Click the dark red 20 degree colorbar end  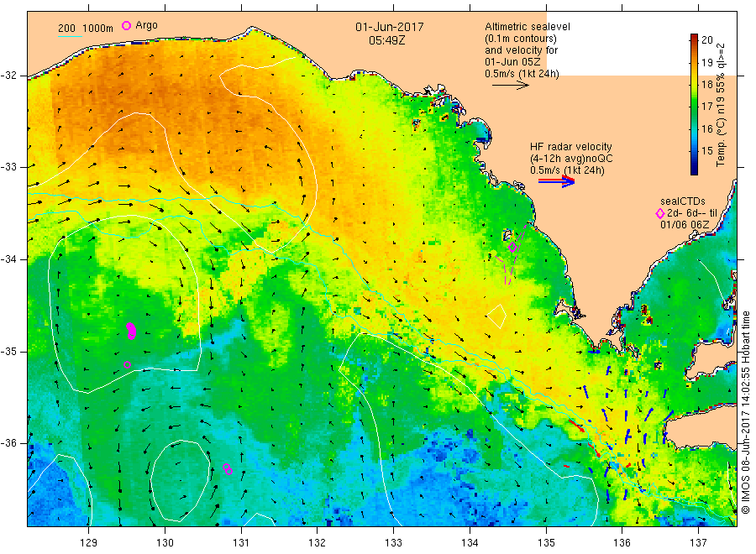695,38
